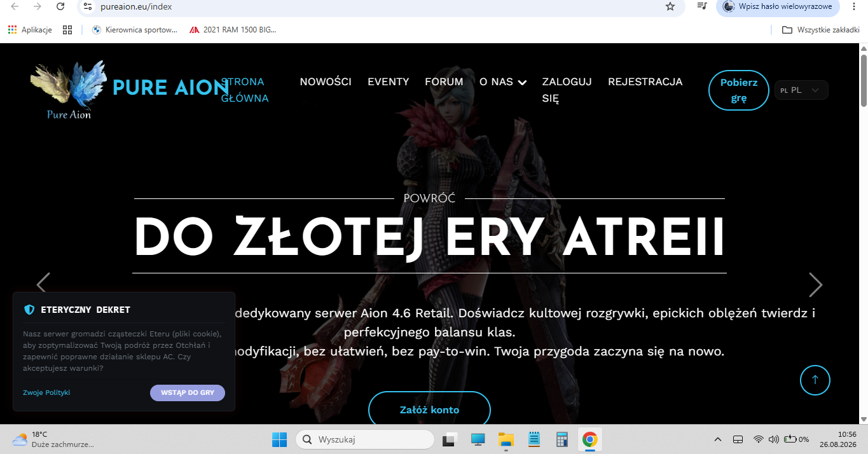Show hidden system tray icons chevron

tap(718, 439)
